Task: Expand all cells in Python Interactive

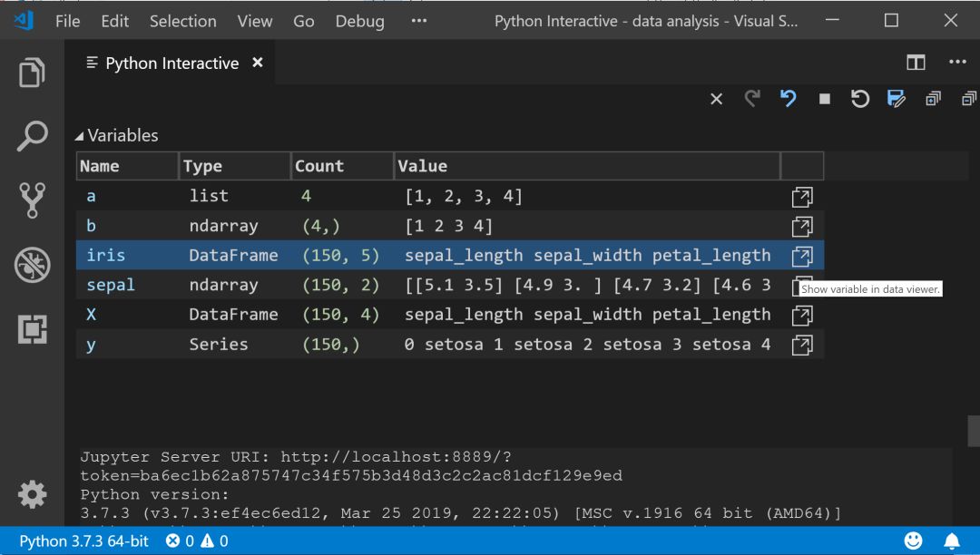Action: [x=933, y=99]
